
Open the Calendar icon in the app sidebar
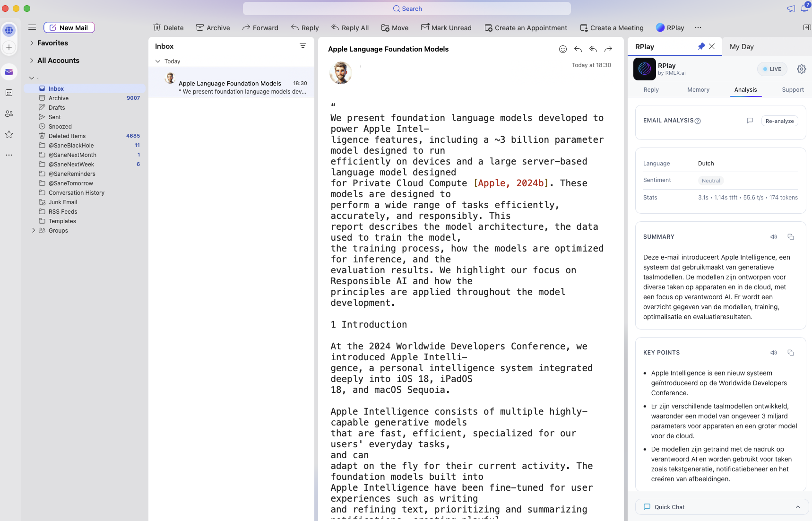click(x=9, y=93)
